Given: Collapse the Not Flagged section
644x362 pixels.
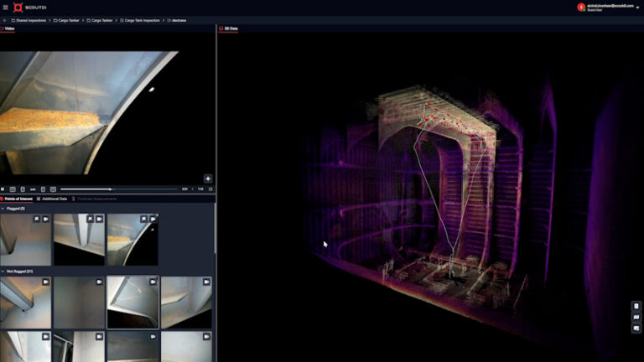Looking at the screenshot, I should (x=3, y=271).
